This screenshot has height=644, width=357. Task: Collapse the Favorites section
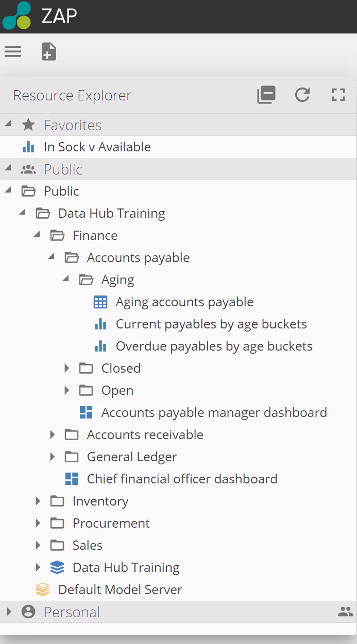[8, 125]
